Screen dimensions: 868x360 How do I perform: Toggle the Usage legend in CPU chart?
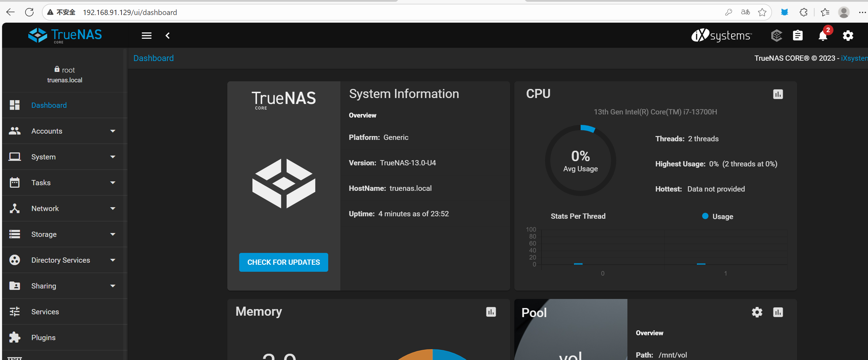717,216
